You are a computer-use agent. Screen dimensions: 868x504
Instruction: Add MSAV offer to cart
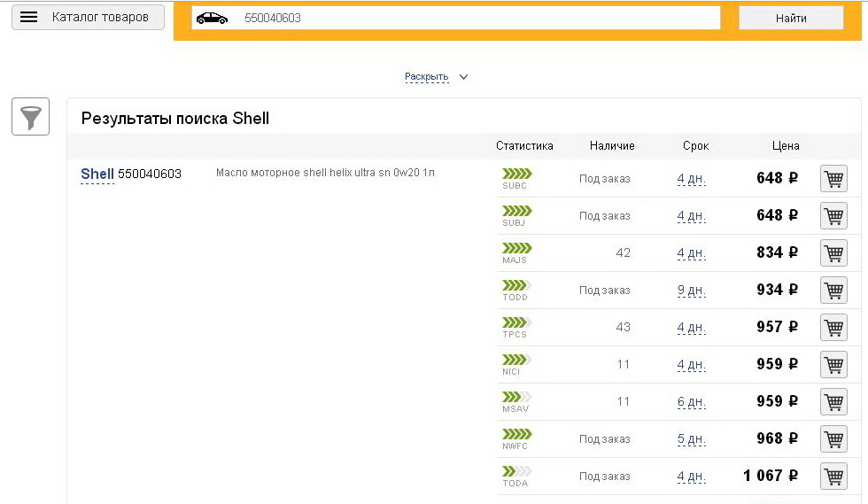point(833,401)
